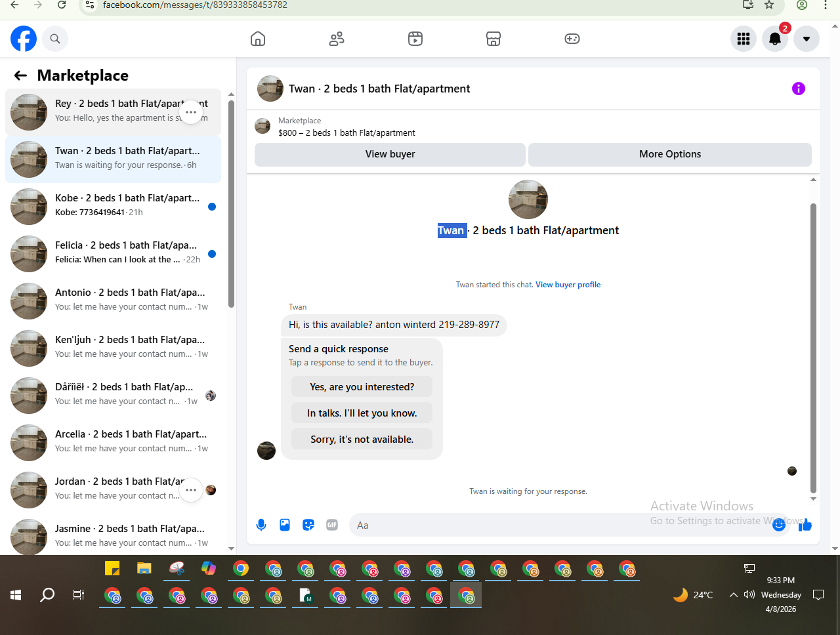Attach a photo with the image icon

pos(285,525)
